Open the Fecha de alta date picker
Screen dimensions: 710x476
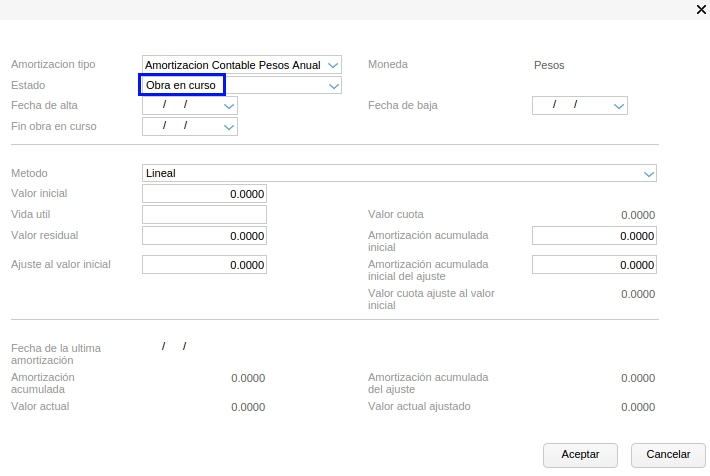[x=230, y=106]
